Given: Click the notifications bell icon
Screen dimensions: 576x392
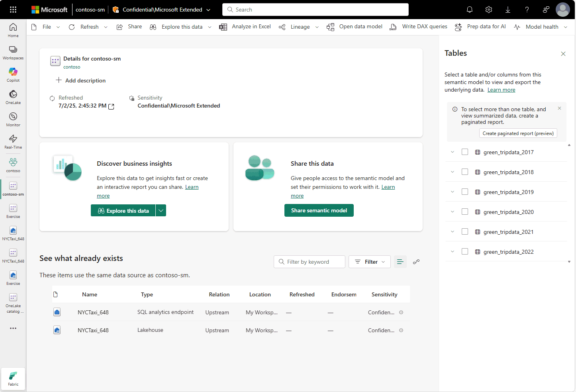Looking at the screenshot, I should tap(470, 10).
